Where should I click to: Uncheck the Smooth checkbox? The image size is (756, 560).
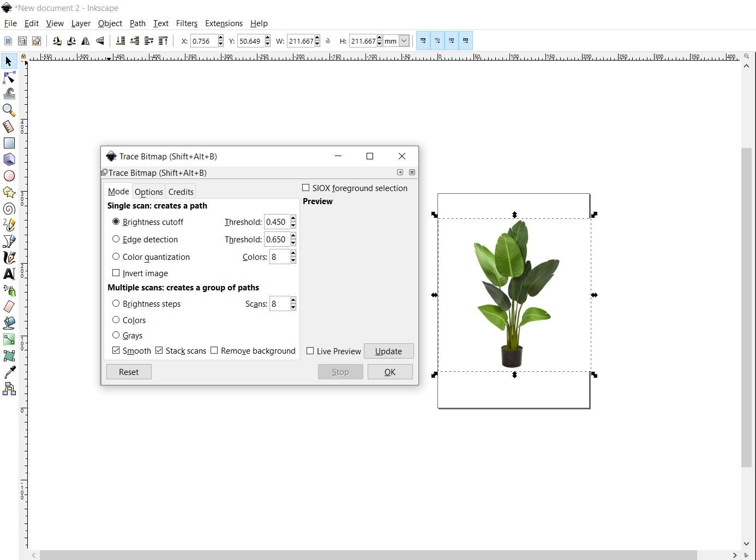click(116, 350)
